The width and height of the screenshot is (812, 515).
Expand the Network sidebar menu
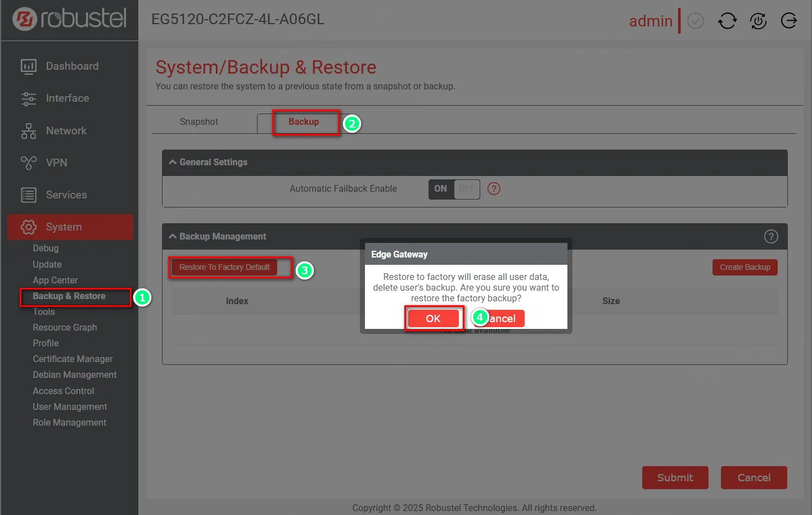66,131
